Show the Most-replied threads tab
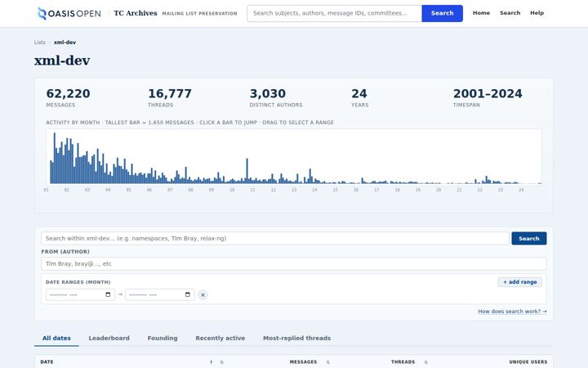The width and height of the screenshot is (588, 368). point(296,338)
